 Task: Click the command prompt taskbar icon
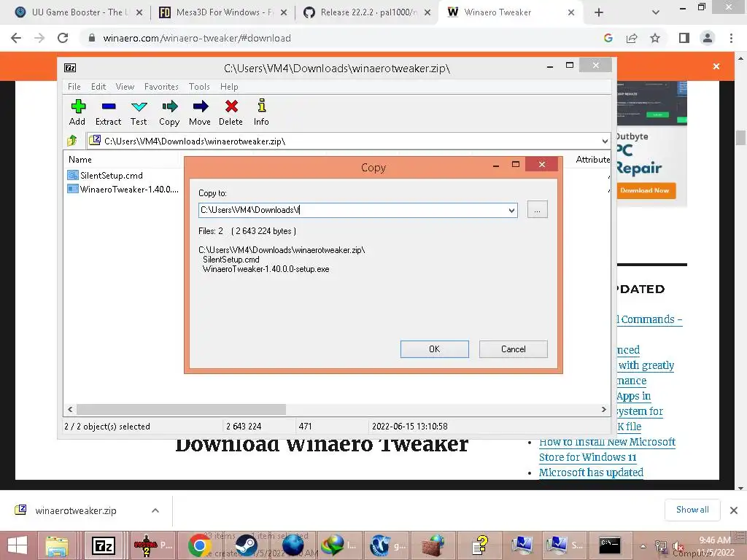coord(610,545)
